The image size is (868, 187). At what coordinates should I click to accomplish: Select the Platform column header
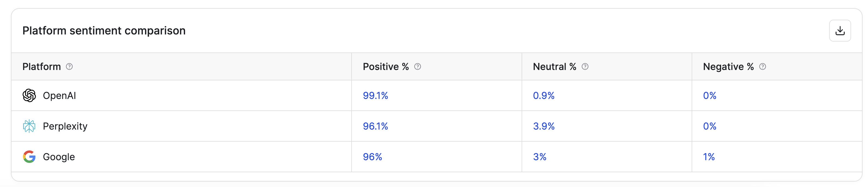click(x=41, y=66)
